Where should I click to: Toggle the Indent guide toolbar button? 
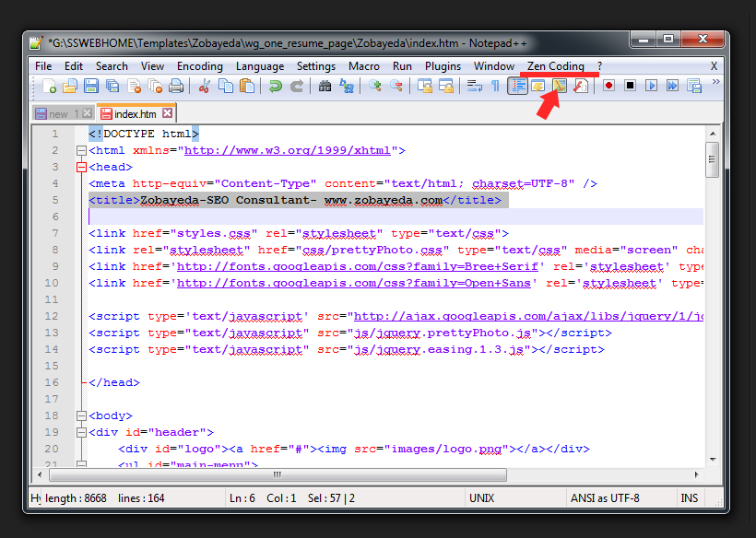517,87
